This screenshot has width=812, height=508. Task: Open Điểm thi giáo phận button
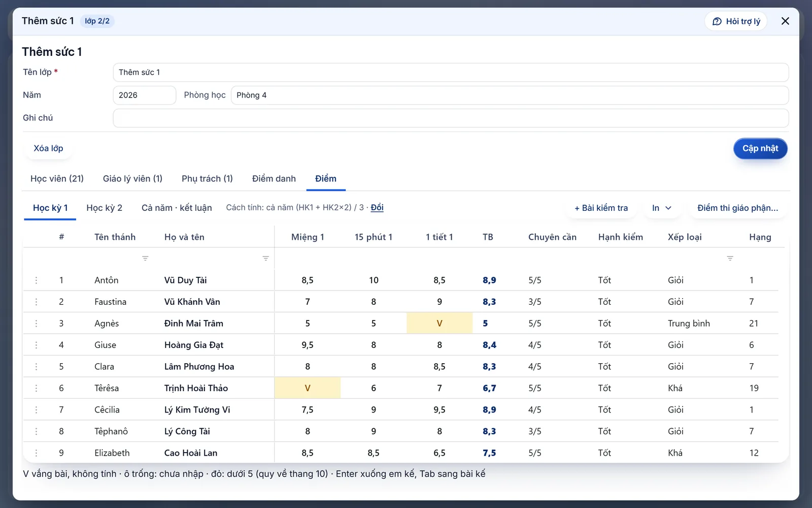pos(737,208)
